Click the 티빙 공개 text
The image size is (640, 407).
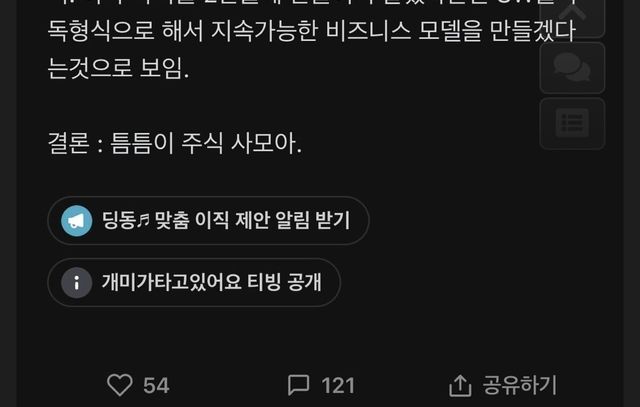[284, 282]
